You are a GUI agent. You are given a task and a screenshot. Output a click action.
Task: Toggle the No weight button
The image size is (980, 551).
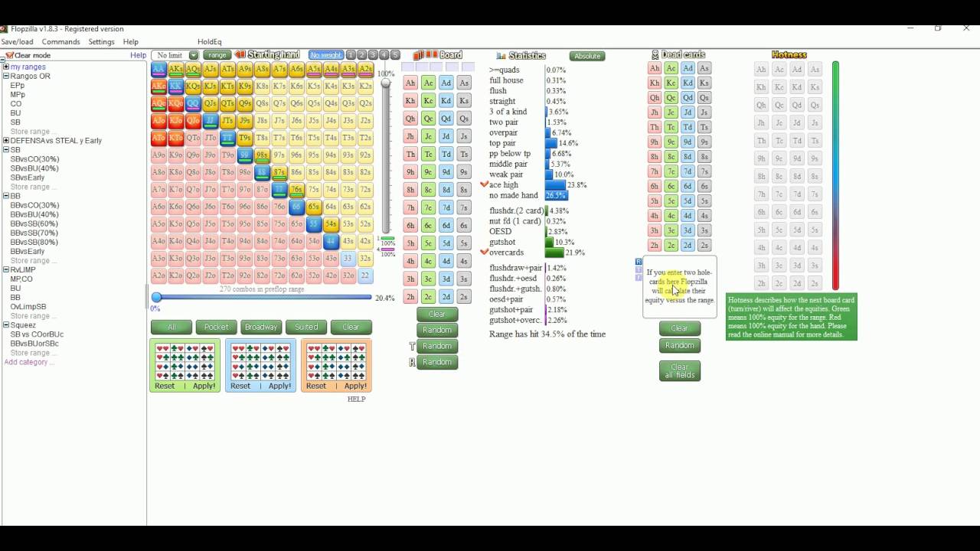pos(325,55)
